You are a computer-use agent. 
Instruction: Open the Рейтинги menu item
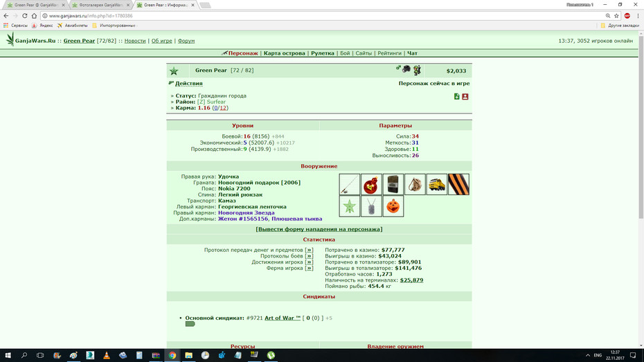click(389, 53)
